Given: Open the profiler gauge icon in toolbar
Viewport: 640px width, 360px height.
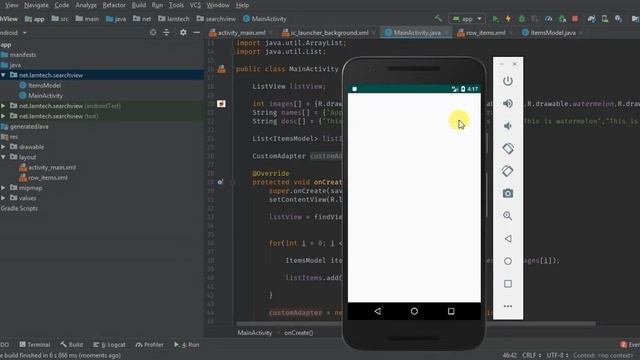Looking at the screenshot, I should [x=549, y=19].
